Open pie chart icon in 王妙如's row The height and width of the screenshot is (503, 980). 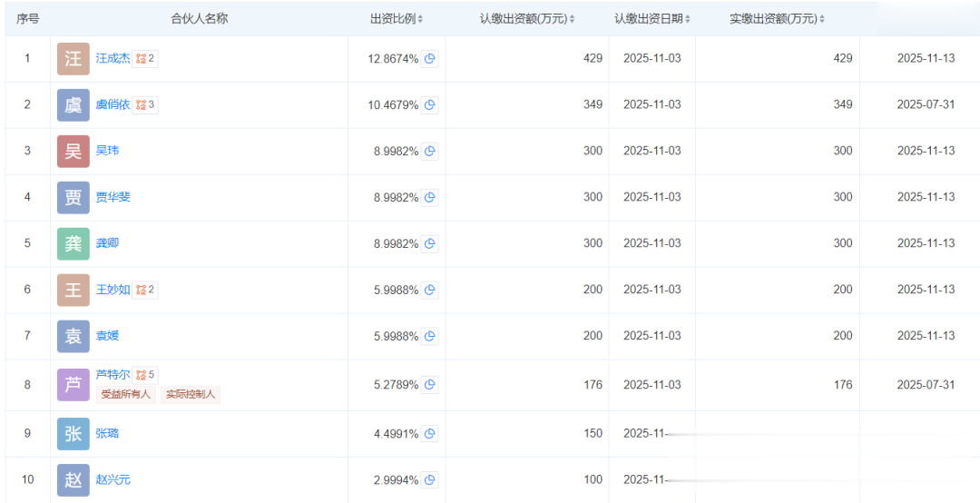point(429,291)
